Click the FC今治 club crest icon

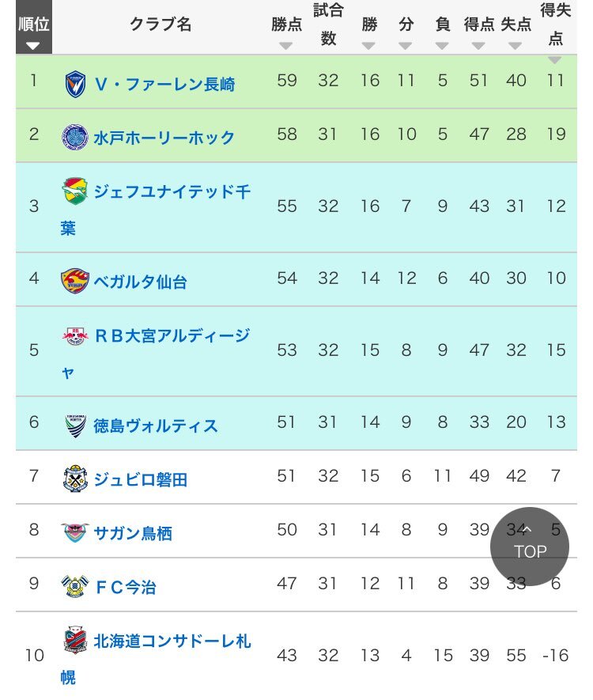[x=75, y=586]
